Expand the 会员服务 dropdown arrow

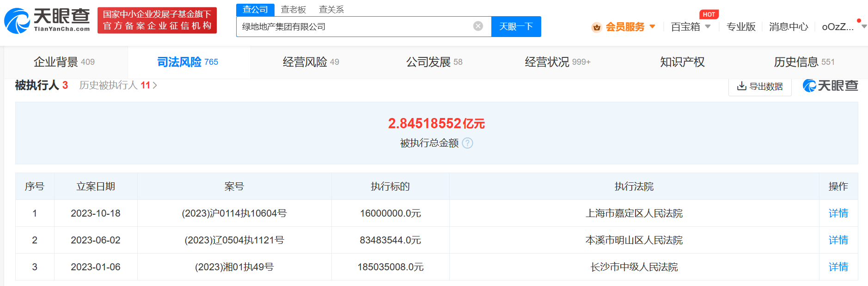point(653,26)
